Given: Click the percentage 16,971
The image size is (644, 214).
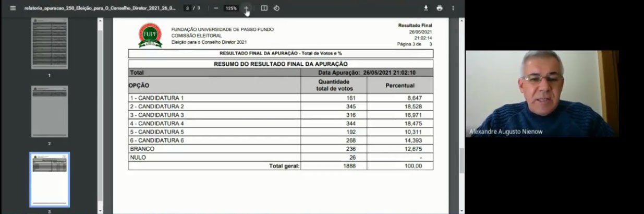Looking at the screenshot, I should click(x=413, y=115).
